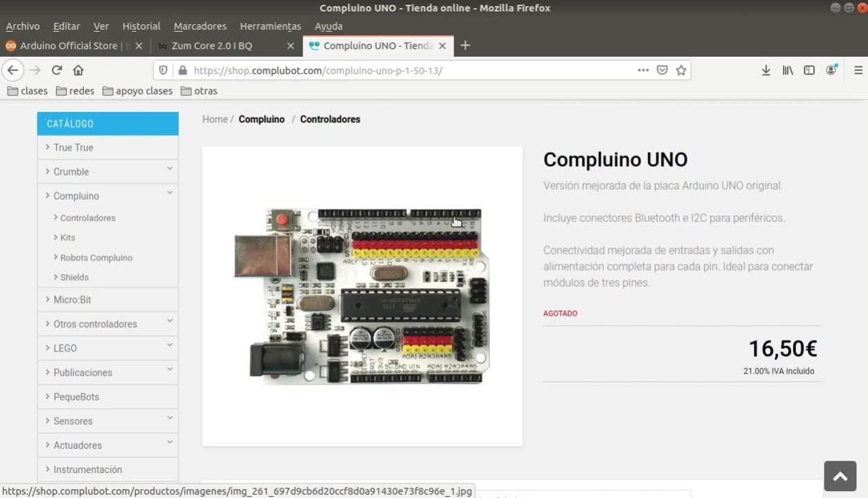Screen dimensions: 868x498
Task: Open the Marcadores menu
Action: click(200, 26)
